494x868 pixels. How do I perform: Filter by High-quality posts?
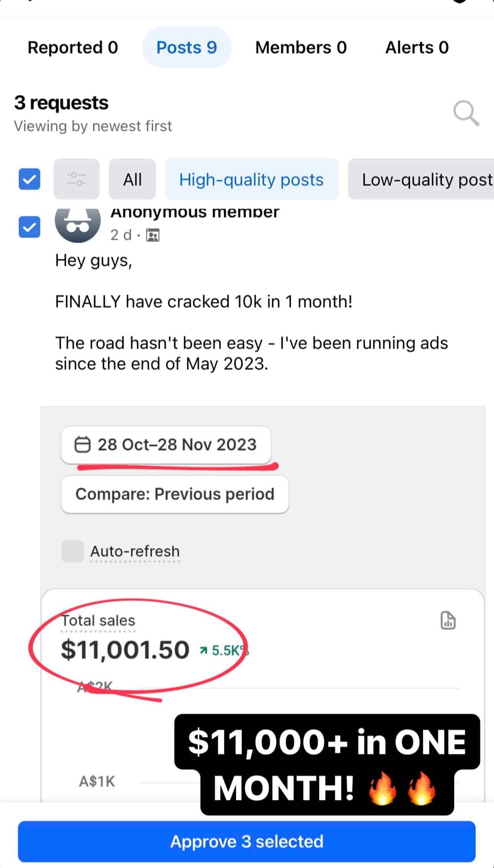(251, 179)
